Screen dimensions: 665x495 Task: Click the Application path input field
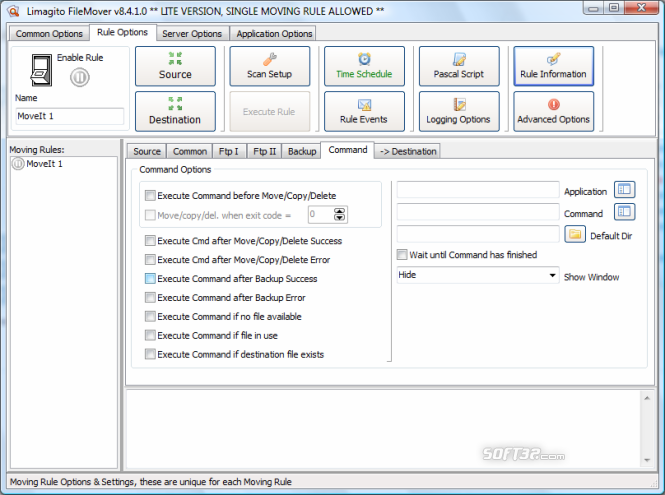(x=478, y=190)
